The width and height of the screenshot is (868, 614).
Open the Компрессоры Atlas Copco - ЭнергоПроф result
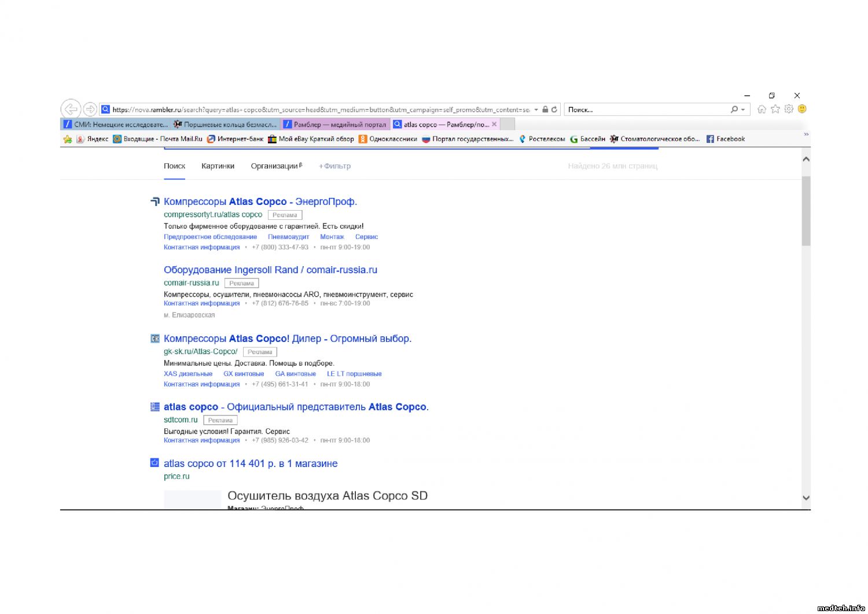(260, 201)
